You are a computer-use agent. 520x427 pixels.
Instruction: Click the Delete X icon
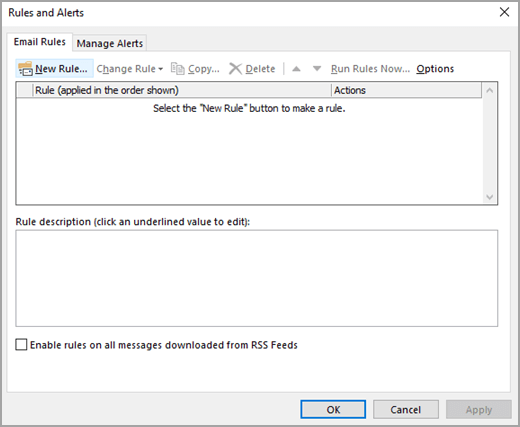[235, 69]
